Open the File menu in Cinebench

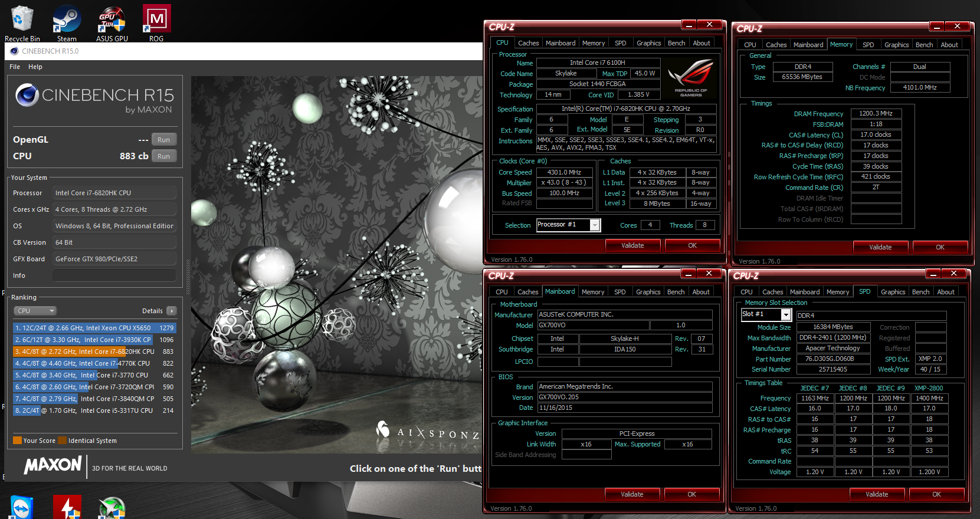tap(15, 67)
